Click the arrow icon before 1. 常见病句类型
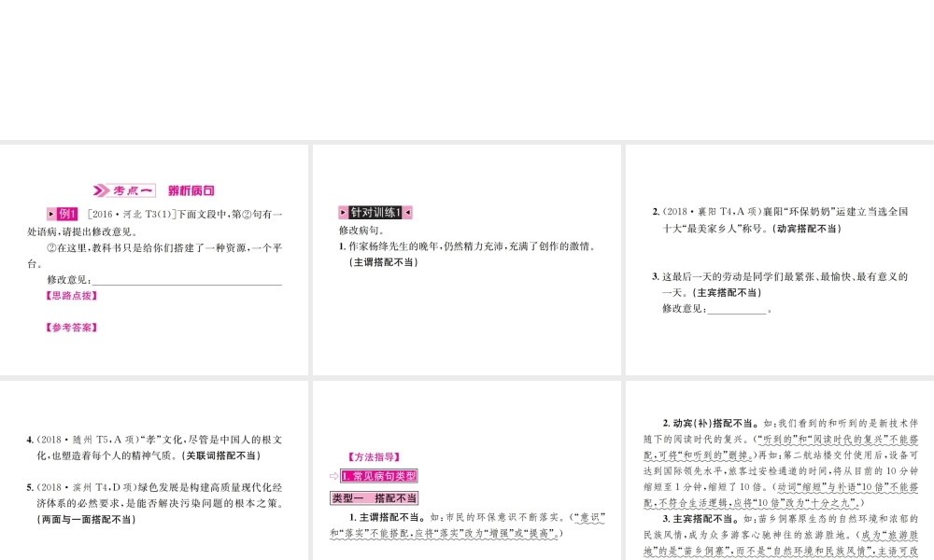This screenshot has width=934, height=560. (333, 476)
